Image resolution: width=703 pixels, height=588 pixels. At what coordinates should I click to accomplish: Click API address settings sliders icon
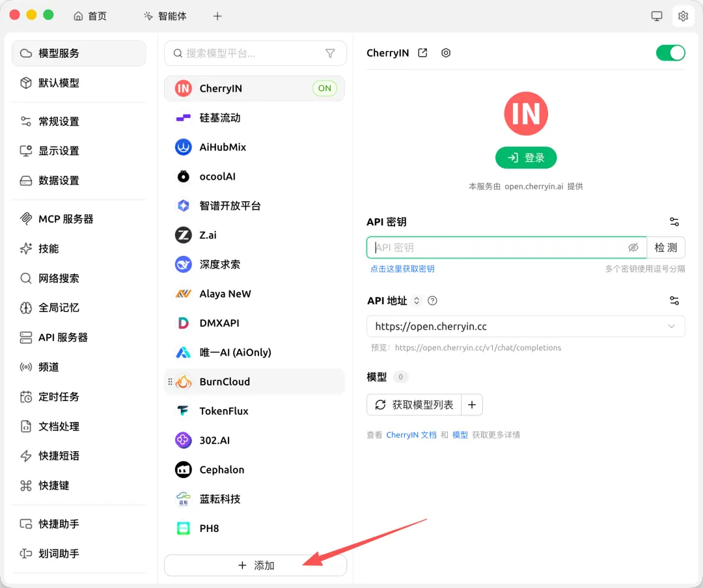[674, 300]
